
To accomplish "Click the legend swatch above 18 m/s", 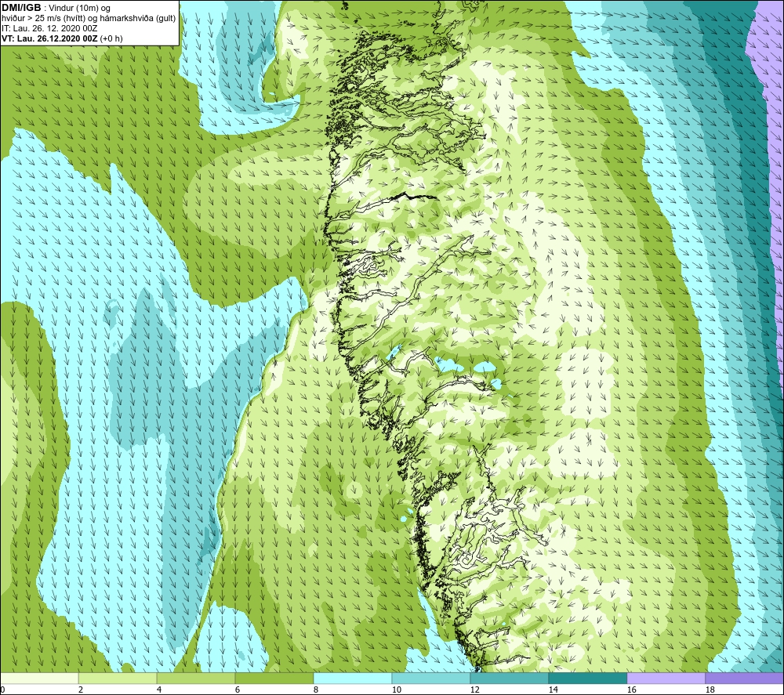I will click(x=744, y=679).
